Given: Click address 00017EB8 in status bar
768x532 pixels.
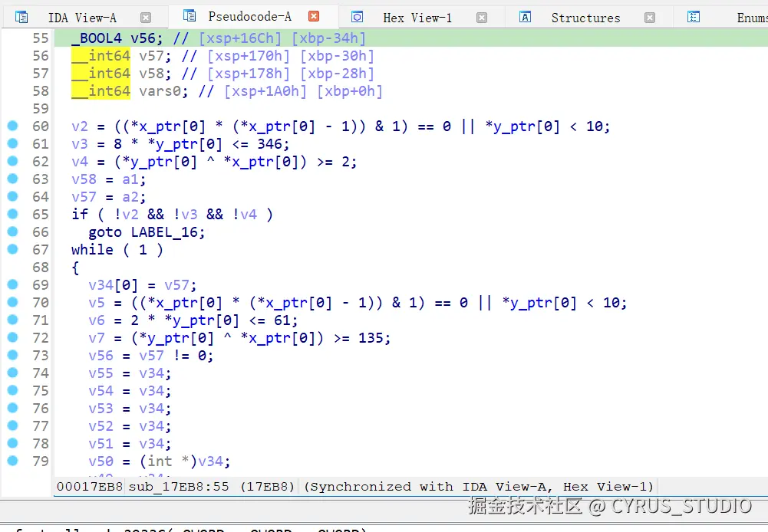Looking at the screenshot, I should [x=89, y=487].
